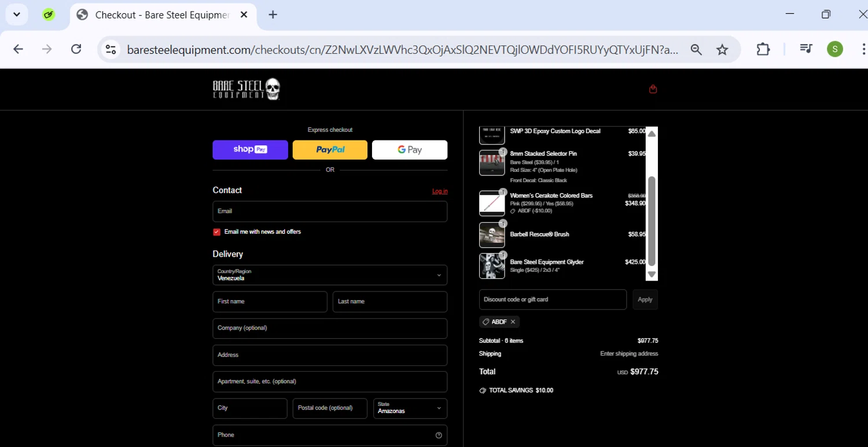Pay with Google Pay express button
Screen dimensions: 868x447
pos(410,150)
